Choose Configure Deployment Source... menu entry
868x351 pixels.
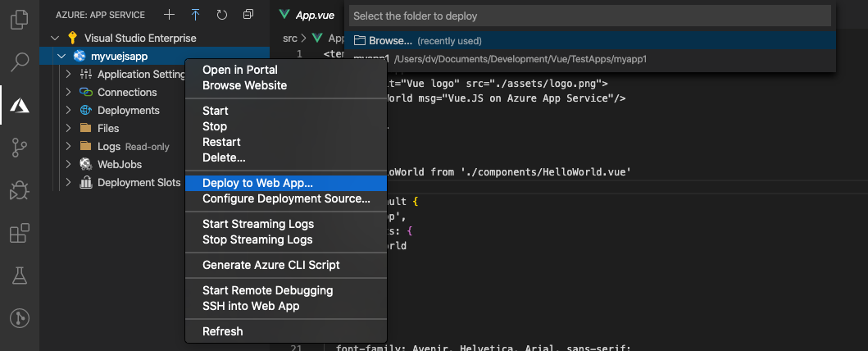[285, 198]
